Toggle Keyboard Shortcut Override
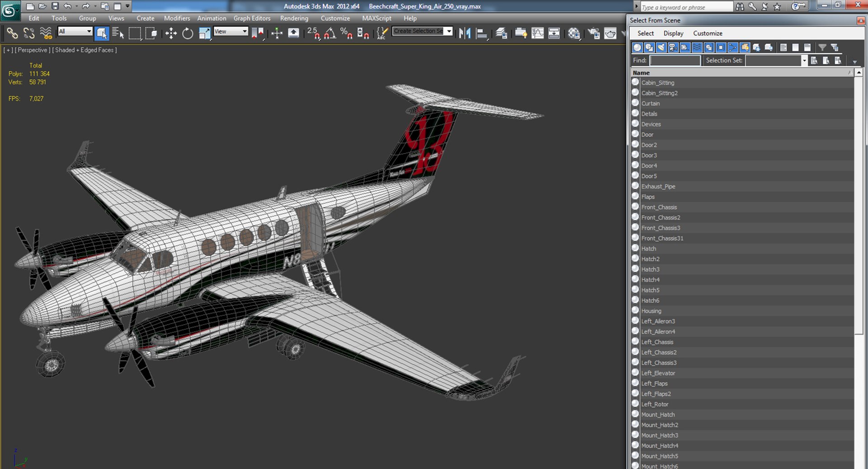868x469 pixels. coord(293,33)
